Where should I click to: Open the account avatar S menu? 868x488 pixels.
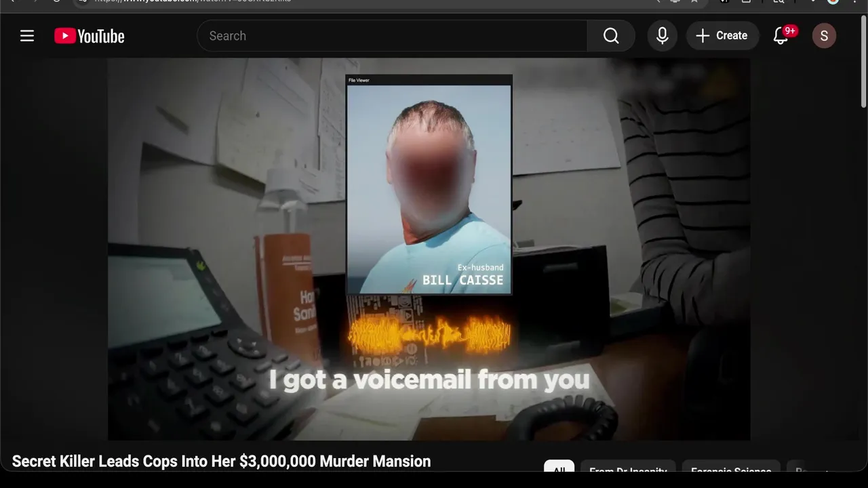(824, 36)
